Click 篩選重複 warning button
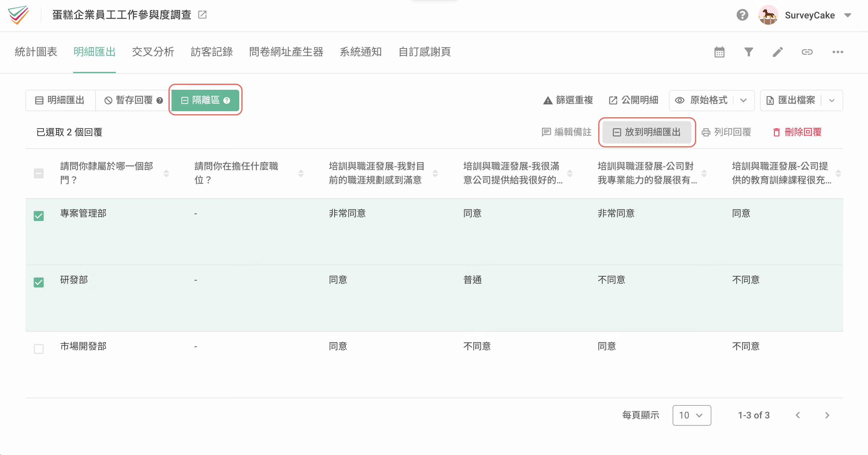The width and height of the screenshot is (868, 455). tap(568, 100)
